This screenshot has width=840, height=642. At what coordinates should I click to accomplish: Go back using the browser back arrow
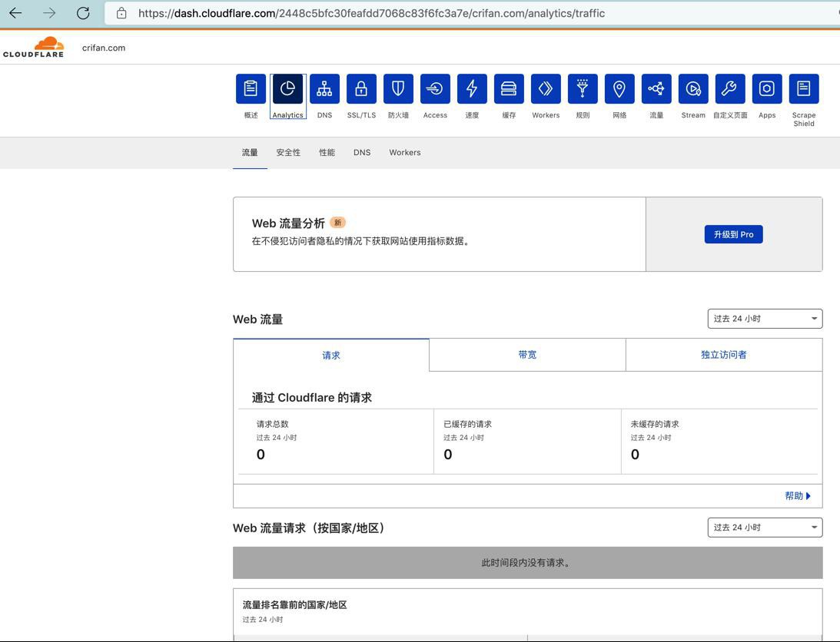(x=15, y=13)
